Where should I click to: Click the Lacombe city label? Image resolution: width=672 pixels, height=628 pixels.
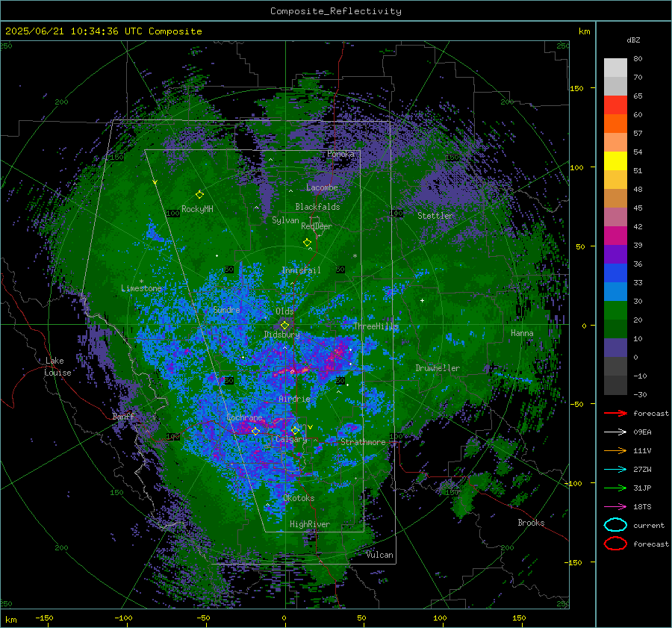pos(322,187)
